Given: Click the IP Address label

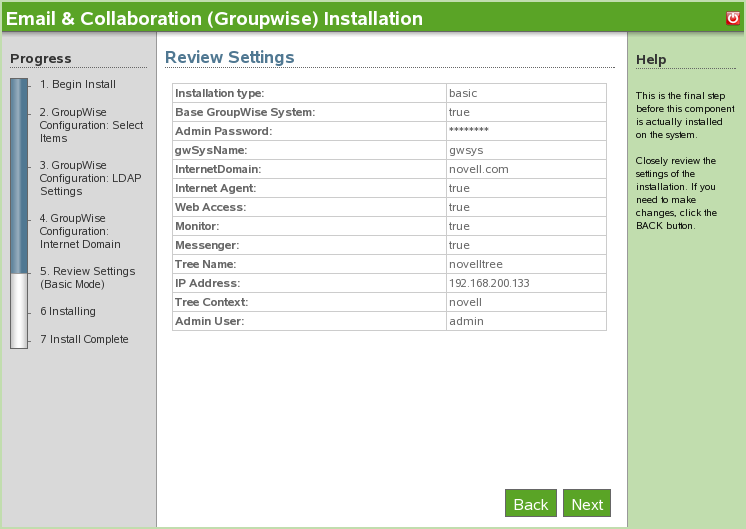Looking at the screenshot, I should [207, 284].
